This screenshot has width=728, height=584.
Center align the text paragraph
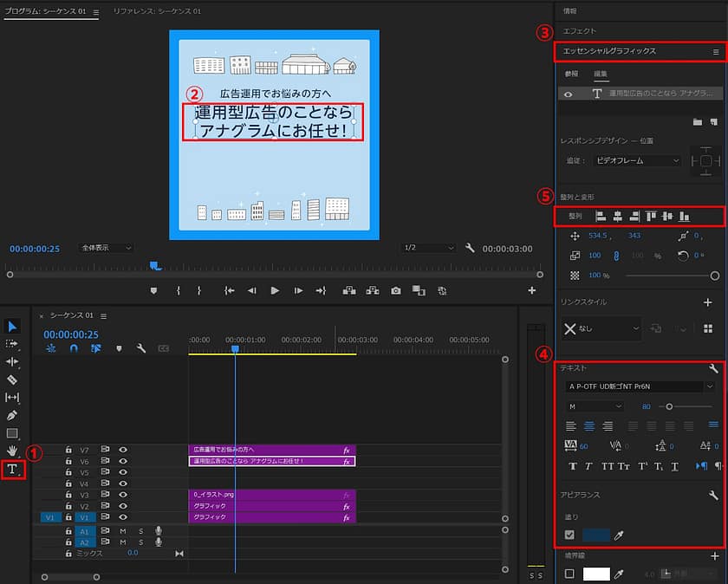589,425
